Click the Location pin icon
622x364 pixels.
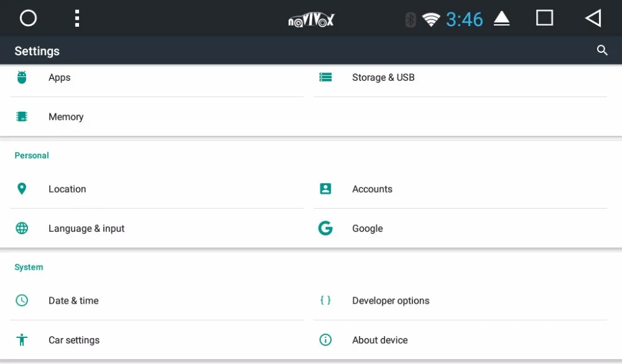22,189
